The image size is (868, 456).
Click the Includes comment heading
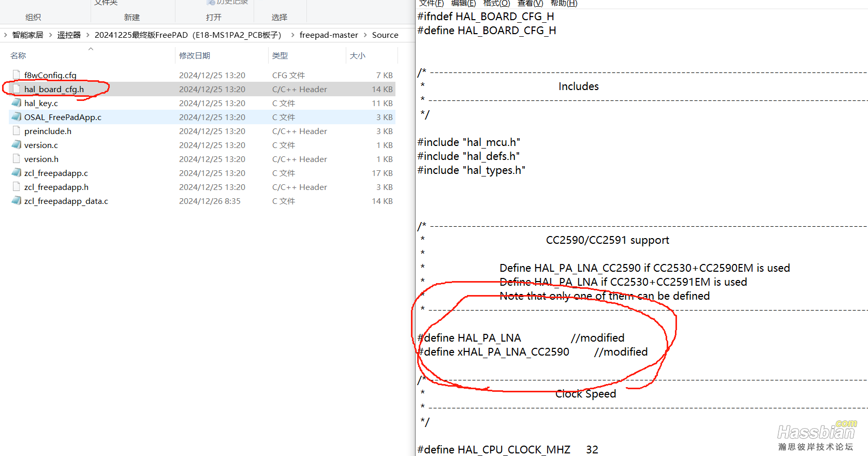(x=579, y=86)
